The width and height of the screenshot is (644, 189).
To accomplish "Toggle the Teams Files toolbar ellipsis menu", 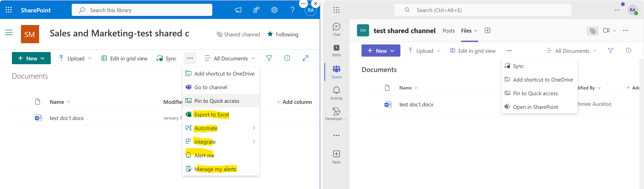I will pyautogui.click(x=509, y=51).
